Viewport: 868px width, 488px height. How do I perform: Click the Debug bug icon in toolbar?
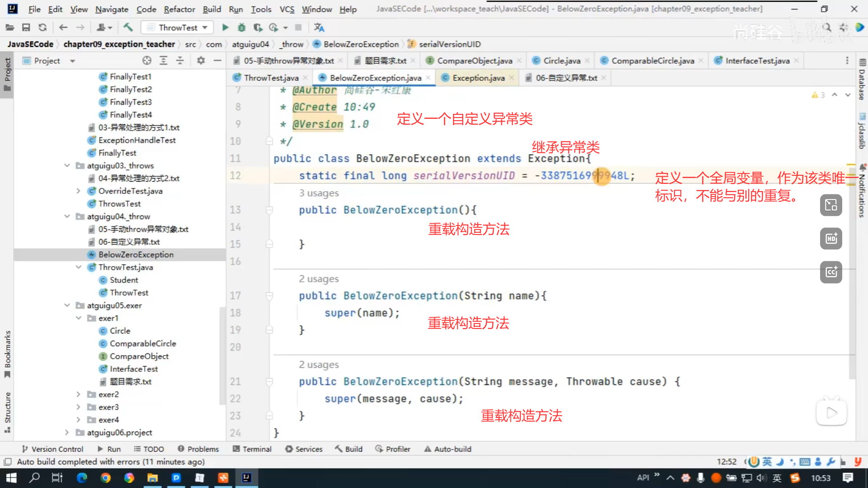[241, 28]
